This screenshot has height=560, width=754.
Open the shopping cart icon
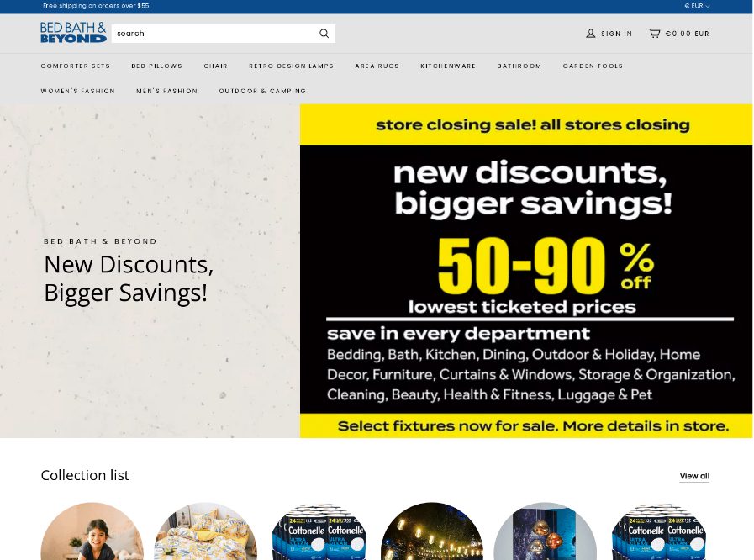[x=654, y=33]
